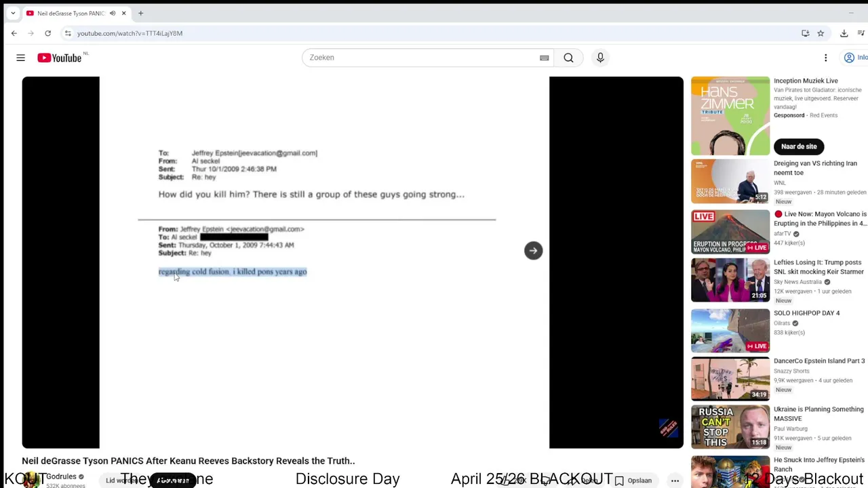The width and height of the screenshot is (868, 488).
Task: Start voice search with the microphone
Action: pos(600,58)
